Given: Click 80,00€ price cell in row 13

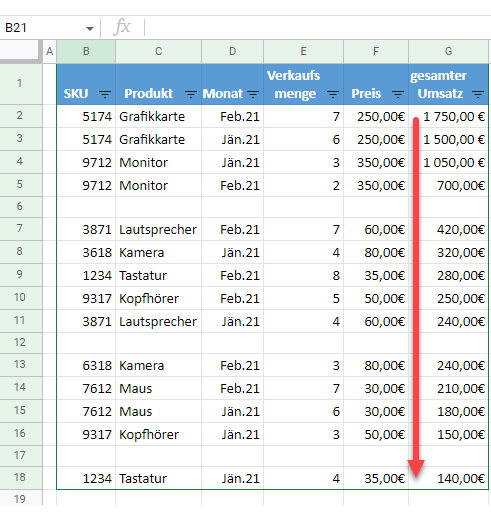Looking at the screenshot, I should pos(376,365).
